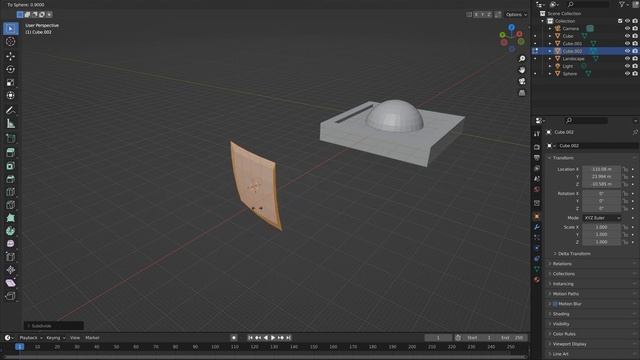Hide Cube.001 with its eye icon
The height and width of the screenshot is (360, 640).
coord(627,43)
